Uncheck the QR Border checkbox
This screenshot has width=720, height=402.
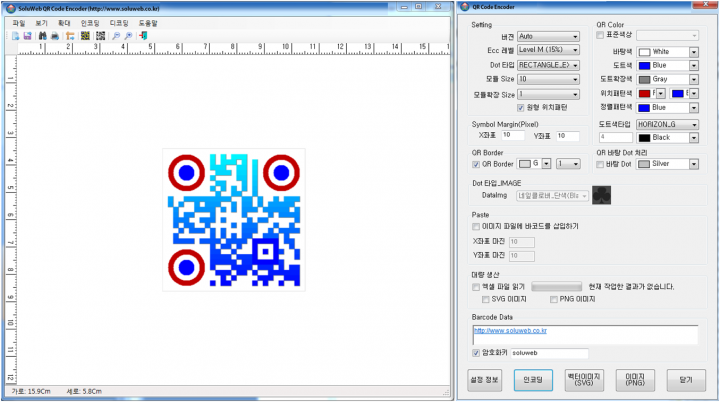(x=476, y=164)
